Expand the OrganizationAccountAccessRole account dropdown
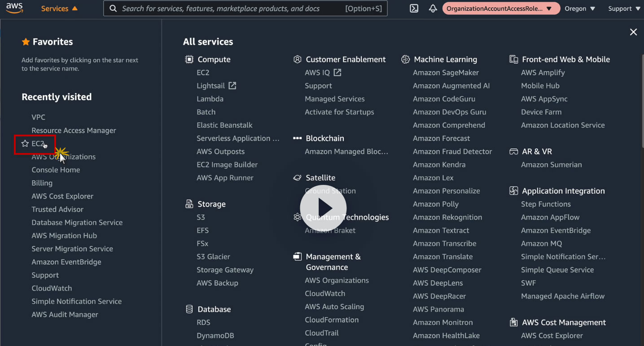 click(501, 9)
